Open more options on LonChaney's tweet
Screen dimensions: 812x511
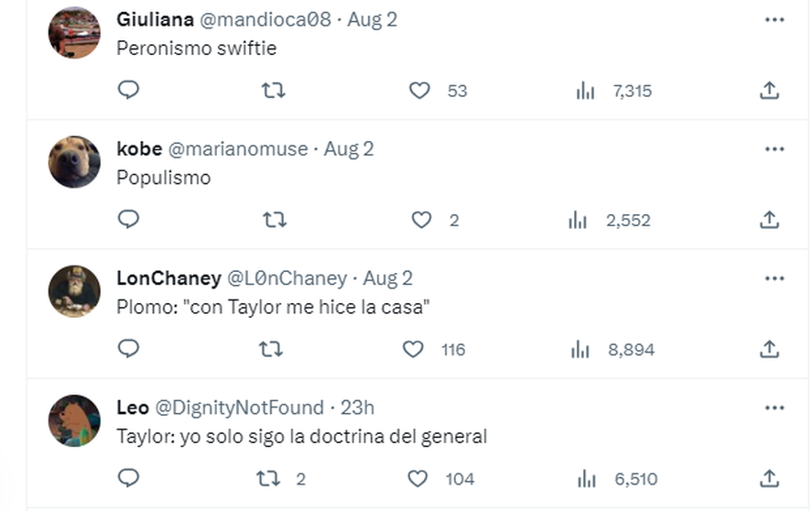(x=774, y=277)
